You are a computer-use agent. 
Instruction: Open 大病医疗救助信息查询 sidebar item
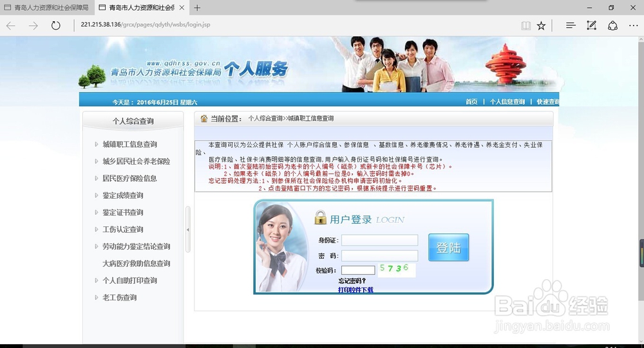(137, 264)
